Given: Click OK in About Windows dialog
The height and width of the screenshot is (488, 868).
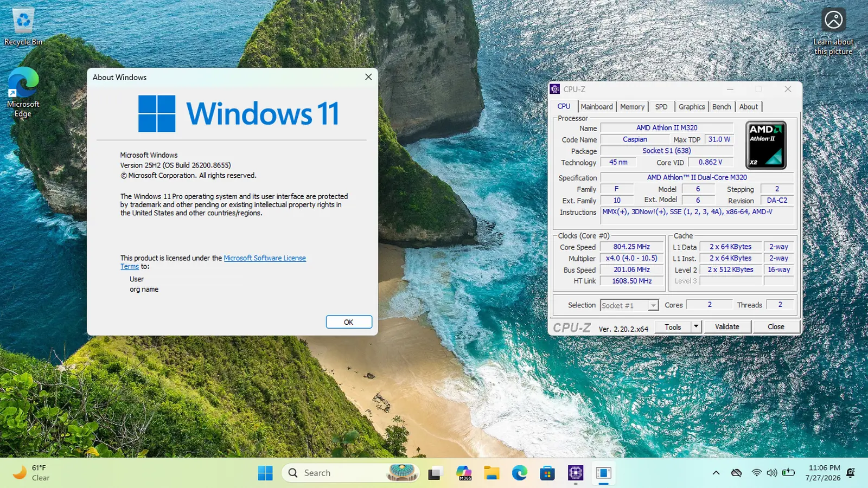Looking at the screenshot, I should tap(349, 322).
